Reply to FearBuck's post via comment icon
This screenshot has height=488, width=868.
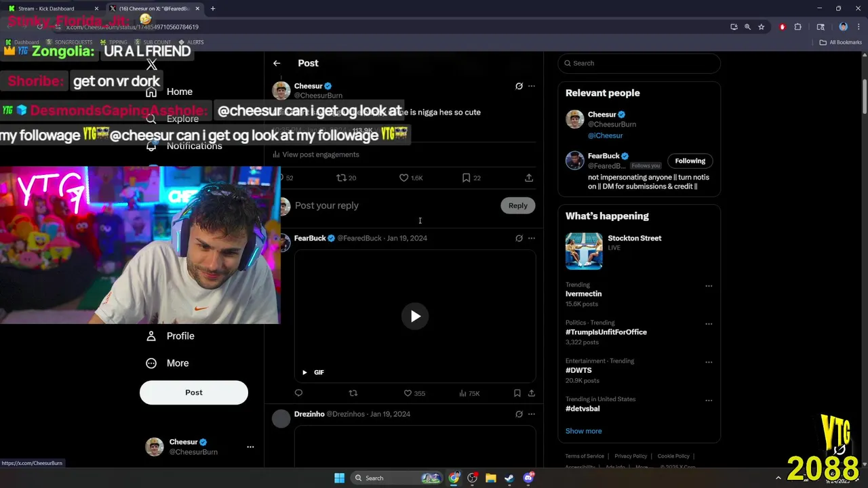point(298,393)
